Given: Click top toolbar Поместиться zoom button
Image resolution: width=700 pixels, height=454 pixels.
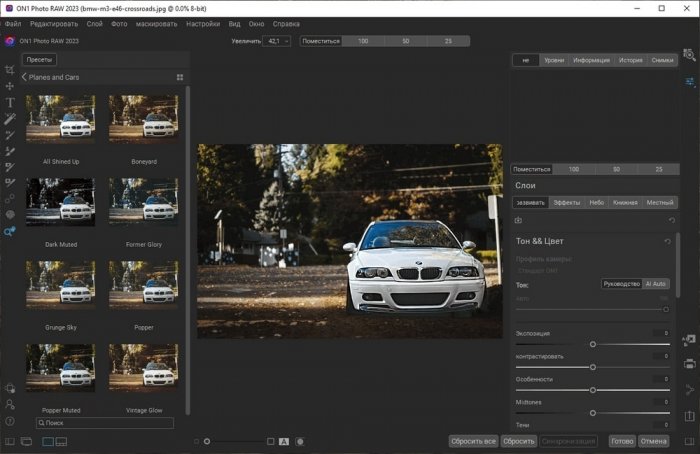Looking at the screenshot, I should (x=321, y=41).
